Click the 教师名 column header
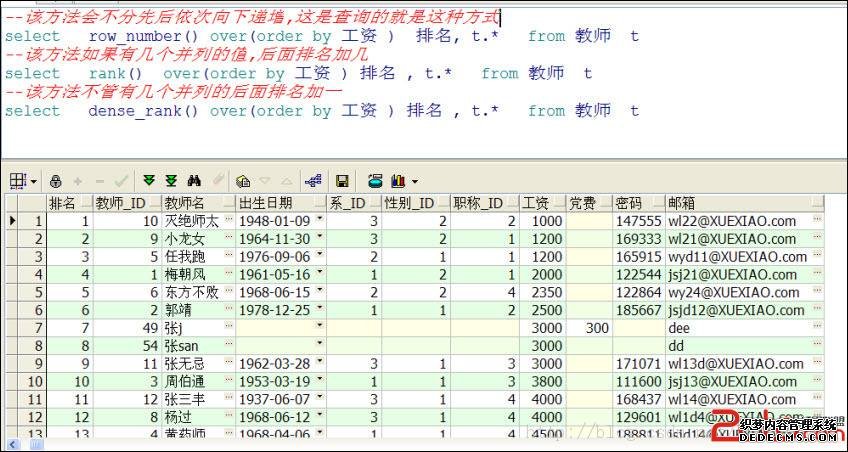Image resolution: width=848 pixels, height=452 pixels. (x=198, y=203)
